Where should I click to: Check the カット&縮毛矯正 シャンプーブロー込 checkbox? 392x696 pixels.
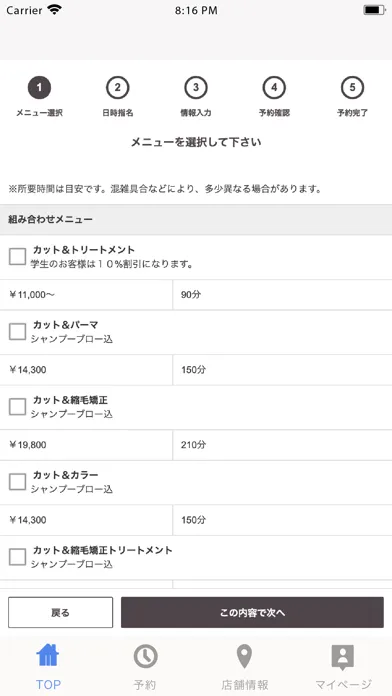tap(17, 407)
